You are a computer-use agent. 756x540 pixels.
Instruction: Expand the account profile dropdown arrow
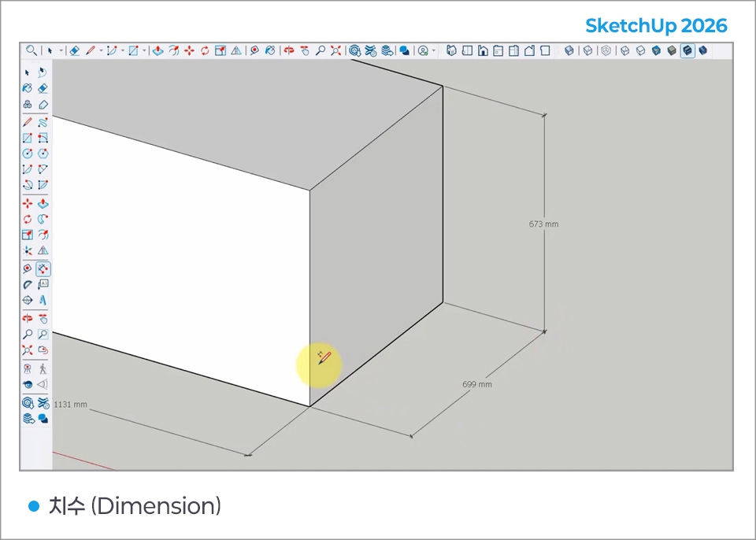pos(434,50)
